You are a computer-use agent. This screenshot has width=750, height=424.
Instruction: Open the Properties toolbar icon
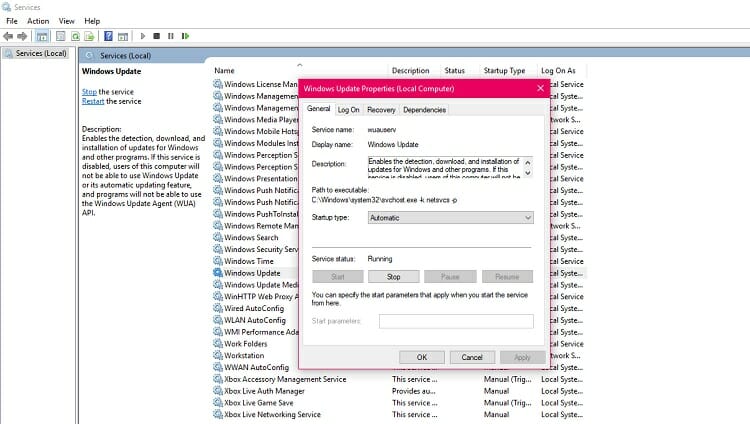pyautogui.click(x=61, y=36)
